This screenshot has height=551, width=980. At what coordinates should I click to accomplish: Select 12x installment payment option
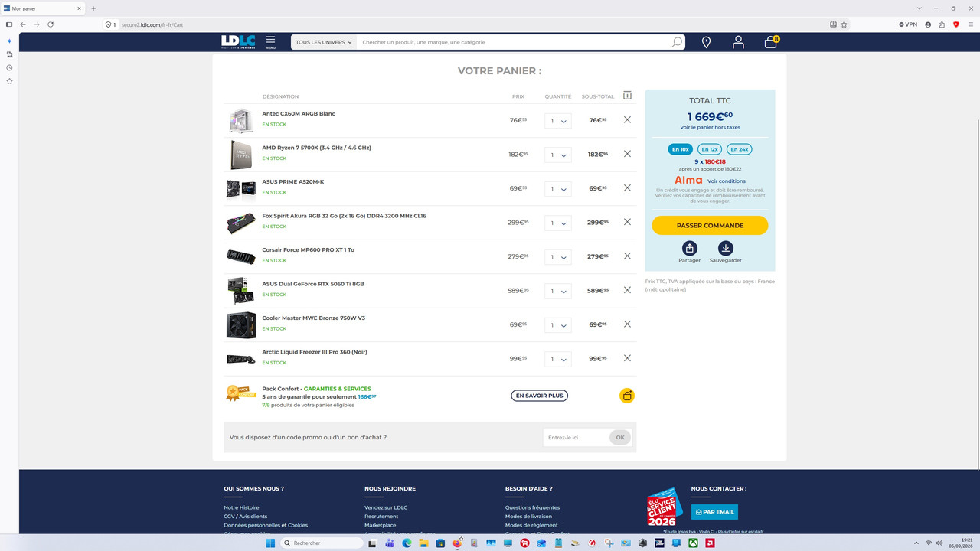pos(710,149)
